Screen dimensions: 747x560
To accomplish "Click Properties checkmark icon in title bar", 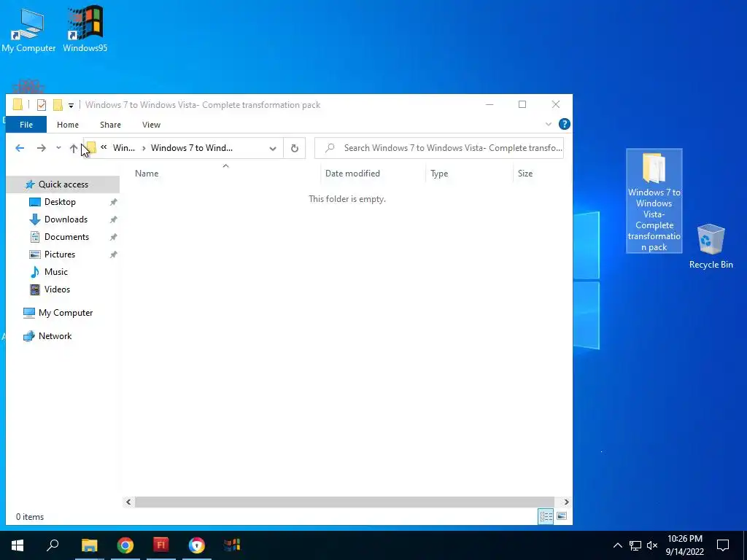I will [x=42, y=105].
